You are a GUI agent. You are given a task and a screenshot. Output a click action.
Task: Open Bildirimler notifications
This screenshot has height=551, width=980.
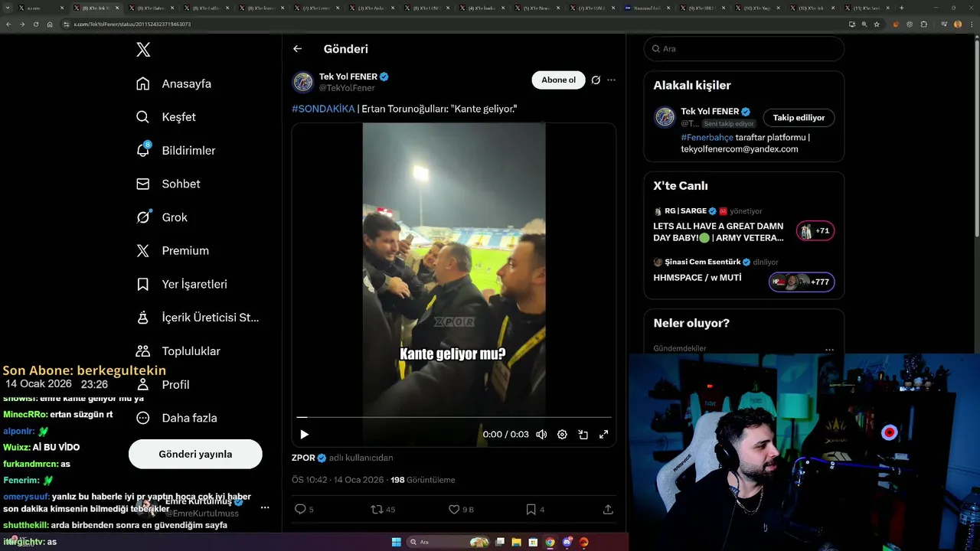(175, 151)
